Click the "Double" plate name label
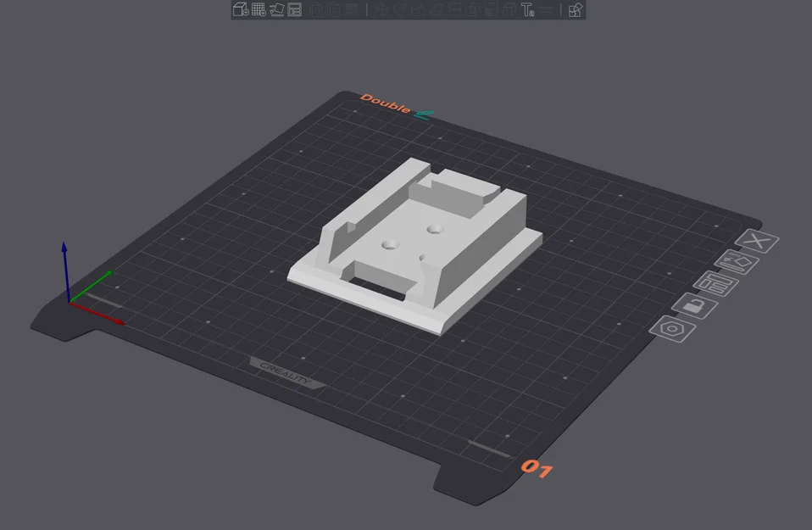This screenshot has width=812, height=530. 386,104
